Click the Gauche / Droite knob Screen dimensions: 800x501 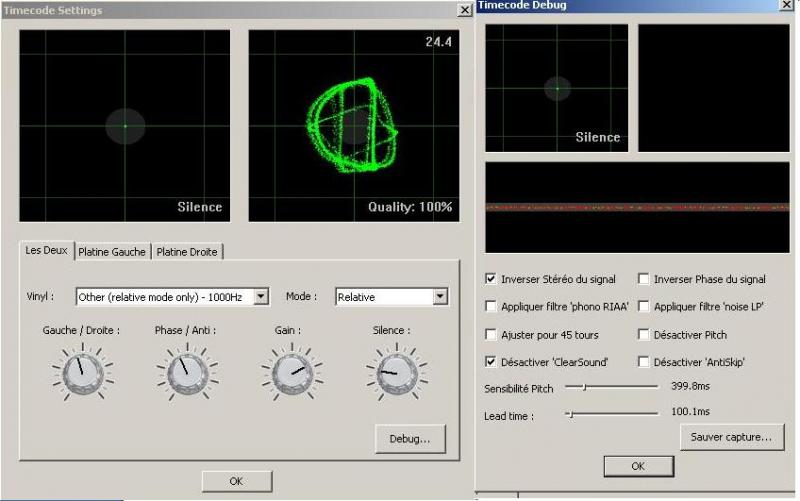pos(80,372)
